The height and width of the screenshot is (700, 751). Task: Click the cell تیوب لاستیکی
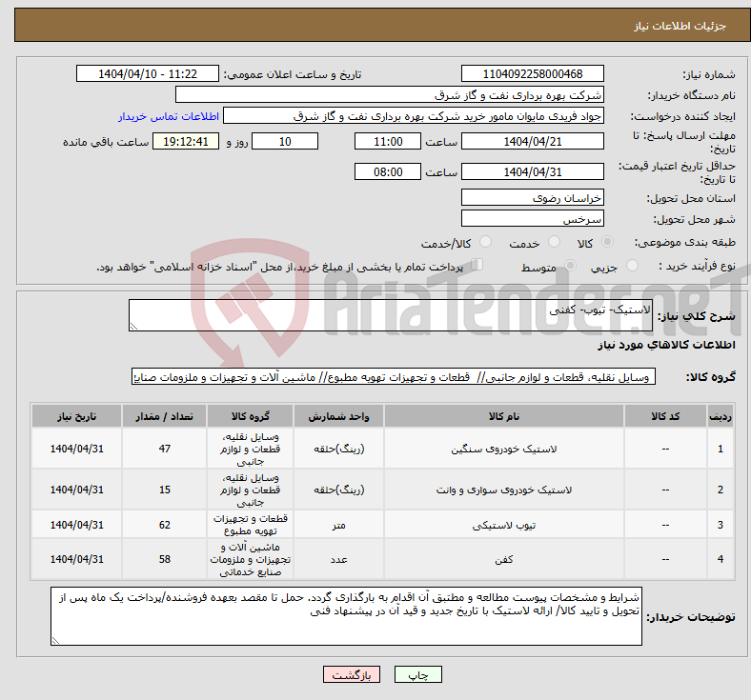504,525
